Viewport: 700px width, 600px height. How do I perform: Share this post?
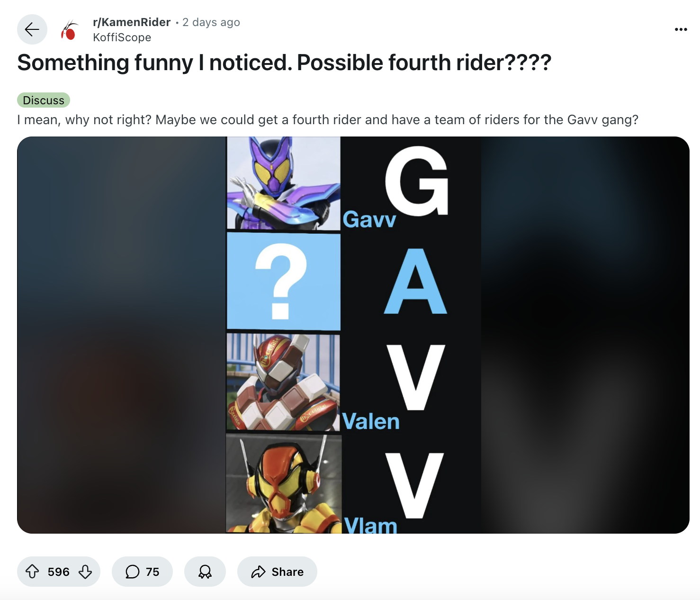tap(277, 572)
